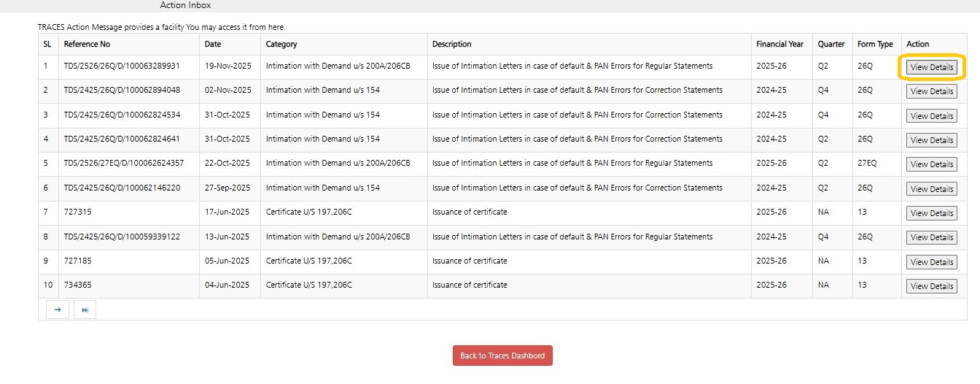Jump to last page of inbox table

[85, 310]
